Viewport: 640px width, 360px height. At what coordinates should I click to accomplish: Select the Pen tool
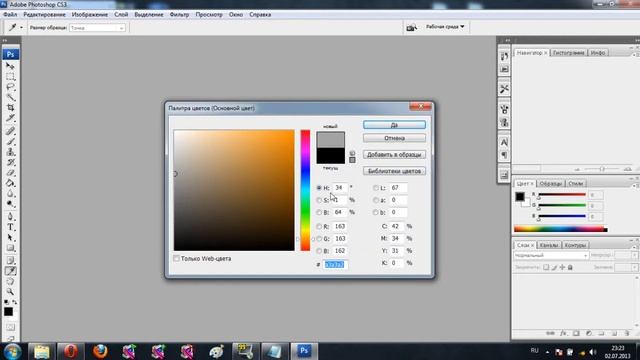pyautogui.click(x=10, y=217)
